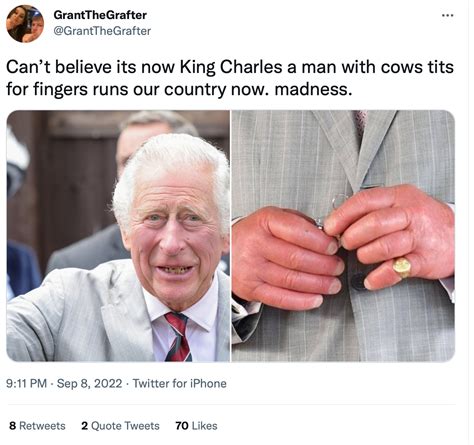Image resolution: width=474 pixels, height=445 pixels.
Task: Click the 9:11 PM timestamp
Action: tap(26, 383)
